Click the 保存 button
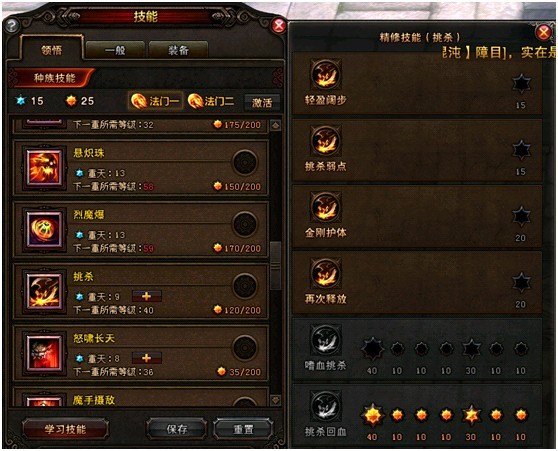Viewport: 558px width, 451px height. pyautogui.click(x=177, y=429)
